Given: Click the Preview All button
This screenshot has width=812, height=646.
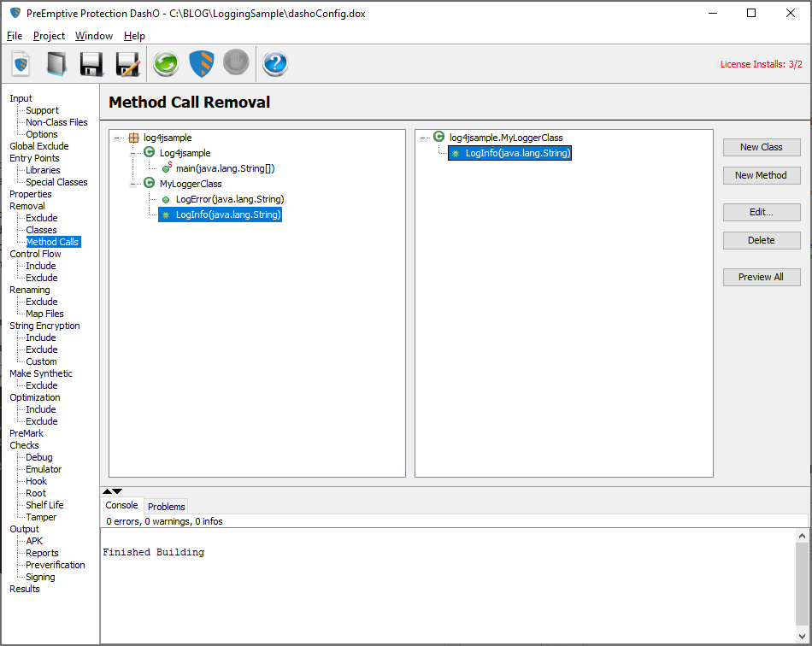Looking at the screenshot, I should pos(762,277).
